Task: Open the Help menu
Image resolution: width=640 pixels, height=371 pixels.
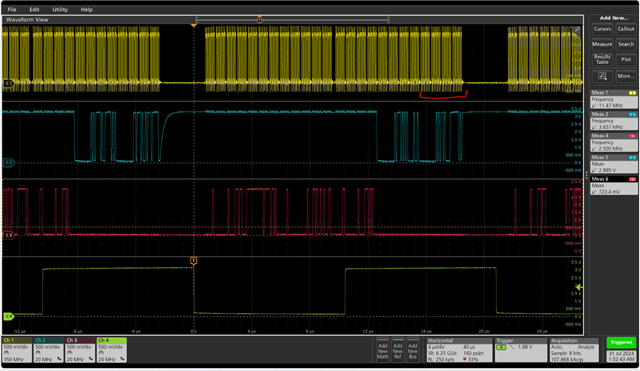Action: tap(86, 9)
